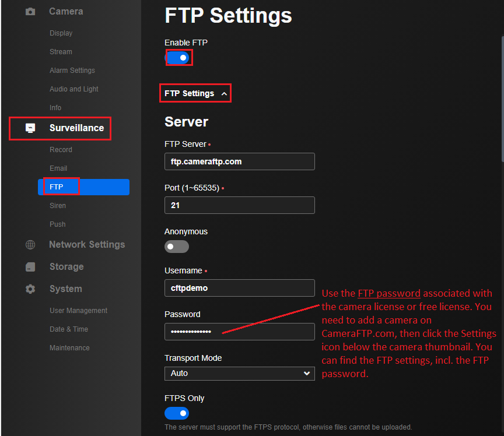
Task: Open the Transport Mode dropdown
Action: click(x=240, y=373)
